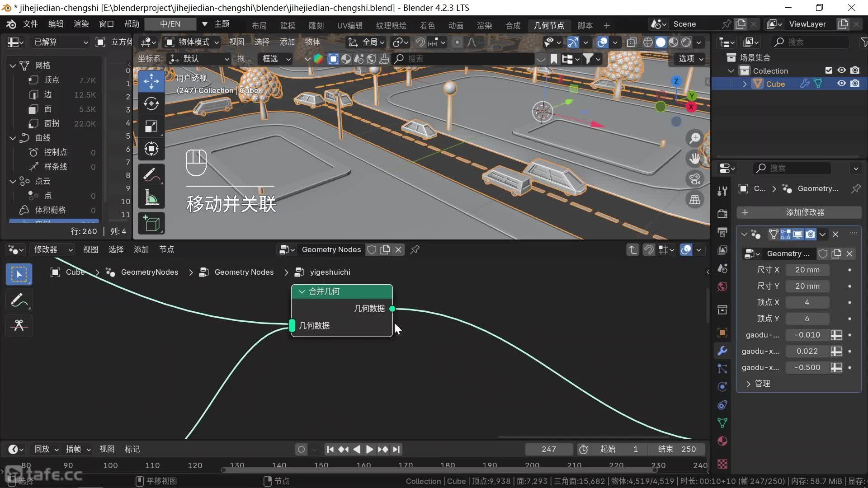The width and height of the screenshot is (868, 488).
Task: Open the 渲染 menu in top bar
Action: click(x=81, y=24)
